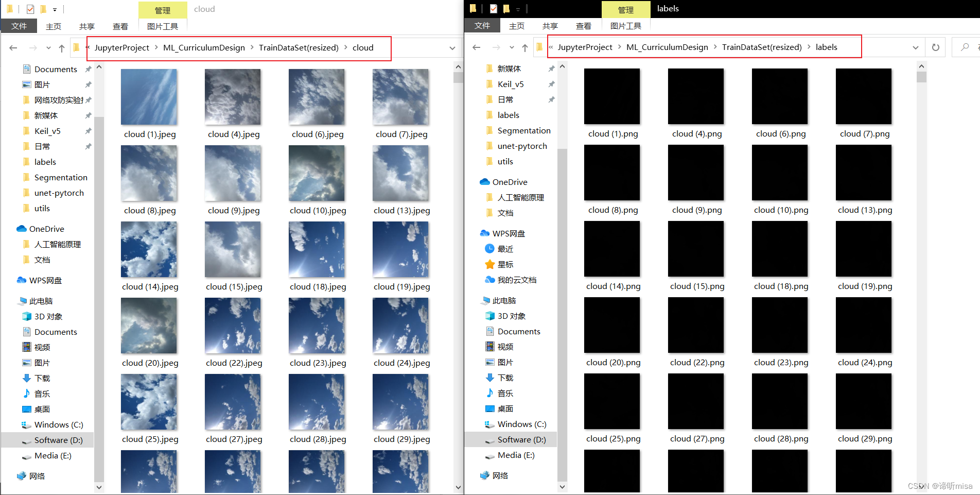
Task: Click JupyterProject in the cloud window address path
Action: (x=122, y=47)
